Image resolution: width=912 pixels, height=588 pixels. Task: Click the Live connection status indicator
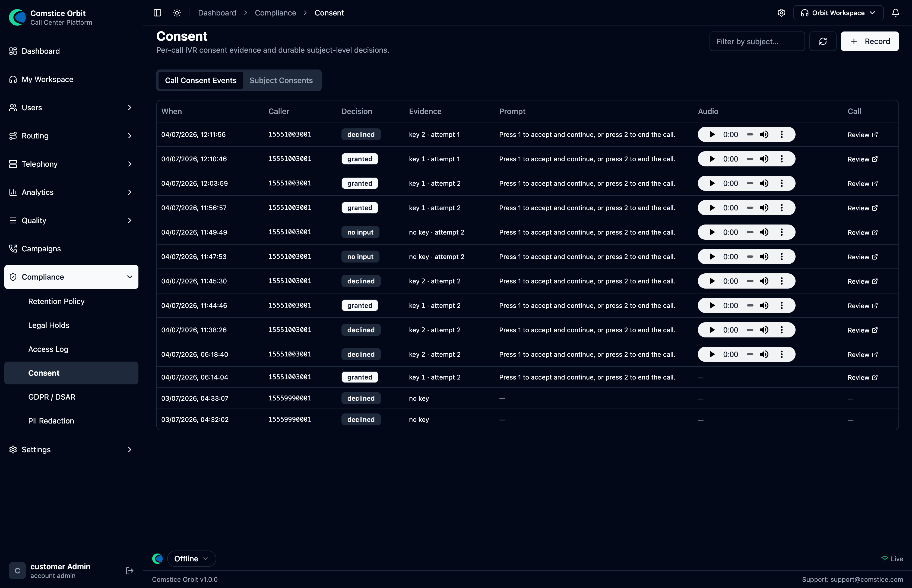tap(892, 559)
